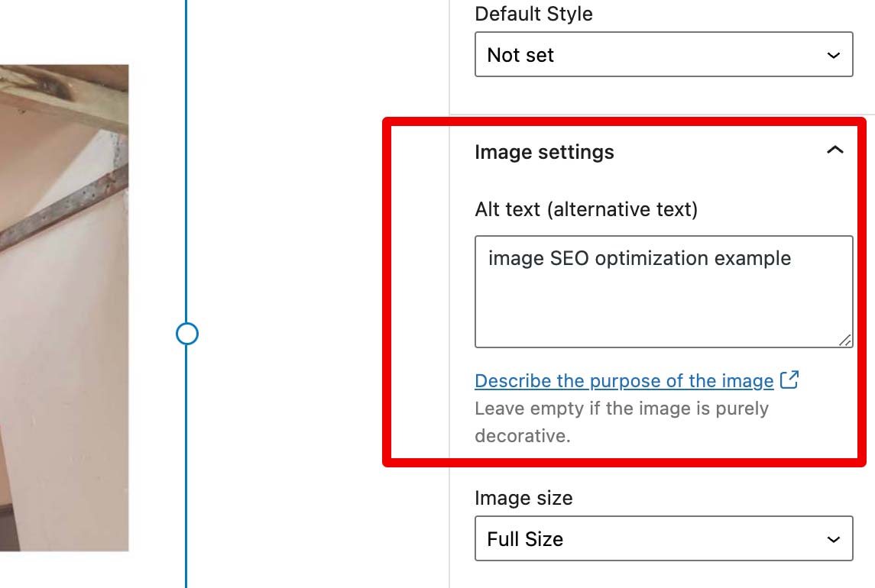Click the alt text box resize grip
The height and width of the screenshot is (588, 875).
pyautogui.click(x=845, y=340)
